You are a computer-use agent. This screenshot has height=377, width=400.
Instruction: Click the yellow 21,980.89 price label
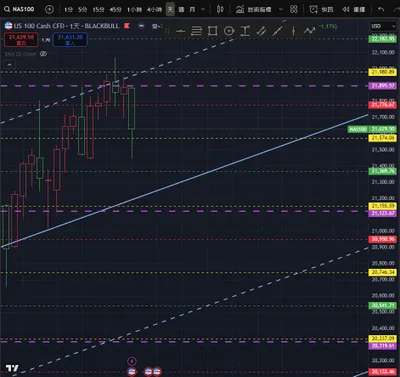point(383,72)
